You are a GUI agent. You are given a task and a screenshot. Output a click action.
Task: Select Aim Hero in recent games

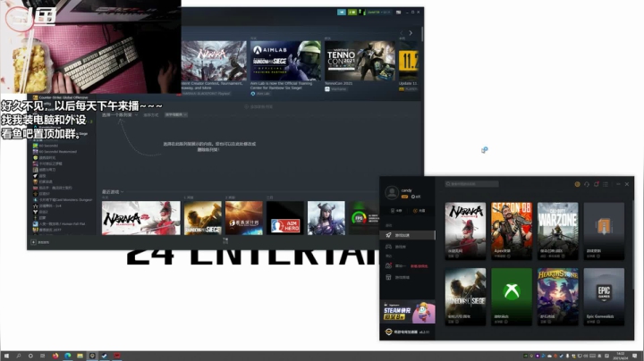[x=284, y=218]
